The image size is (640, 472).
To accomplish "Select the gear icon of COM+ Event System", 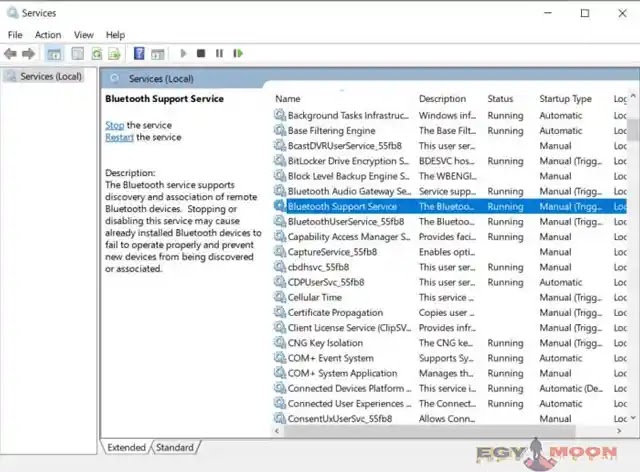I will point(280,358).
